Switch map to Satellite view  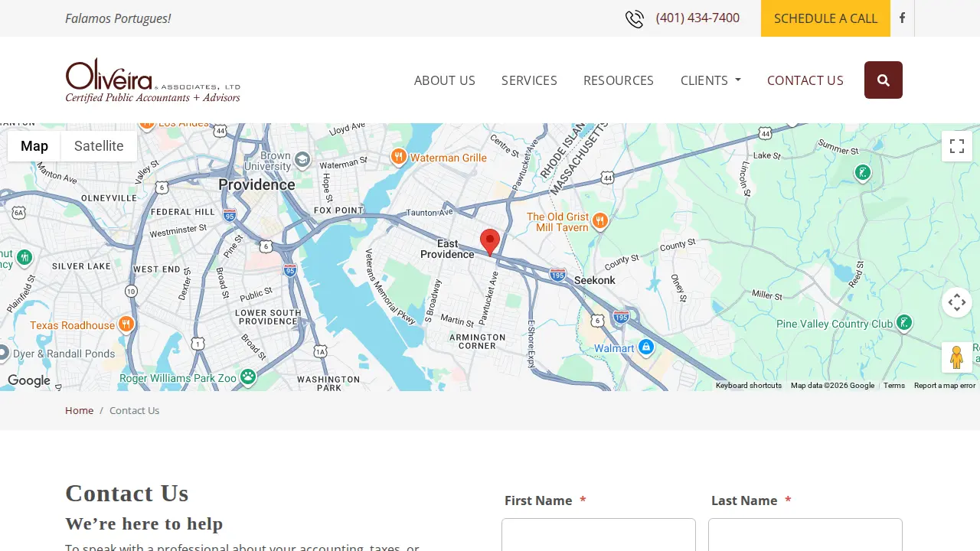coord(99,146)
